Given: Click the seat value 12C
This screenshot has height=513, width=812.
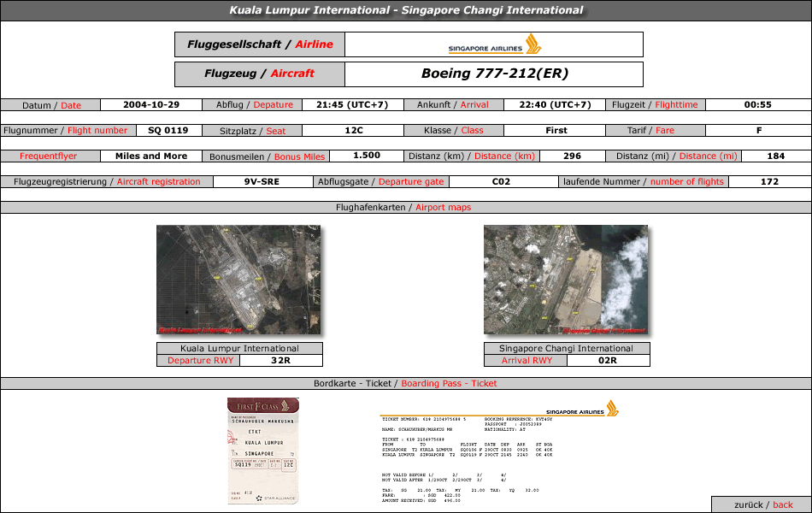Looking at the screenshot, I should [354, 131].
